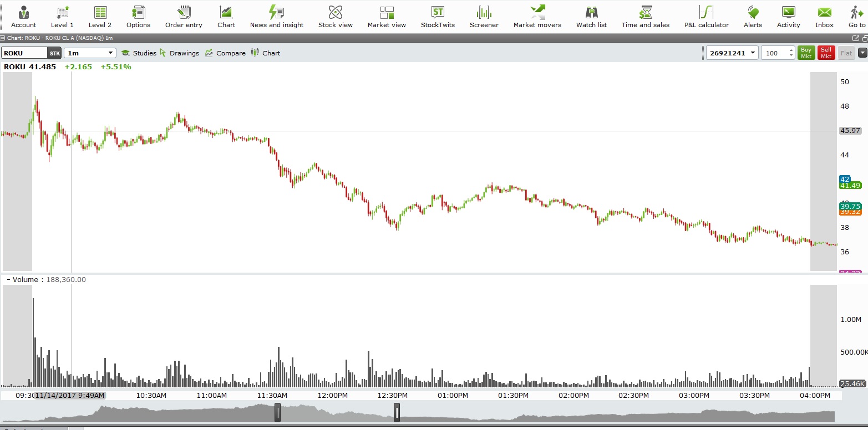Click the +5.51% change percentage text
This screenshot has height=430, width=868.
tap(116, 67)
